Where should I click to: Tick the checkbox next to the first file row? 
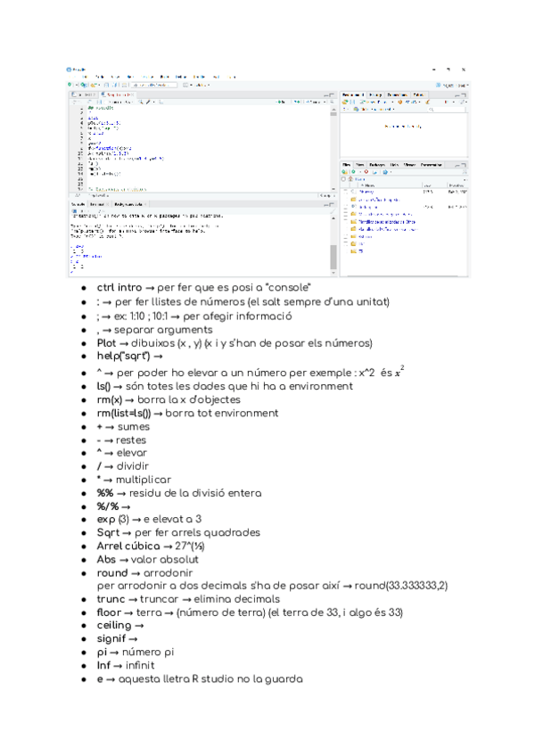[346, 192]
